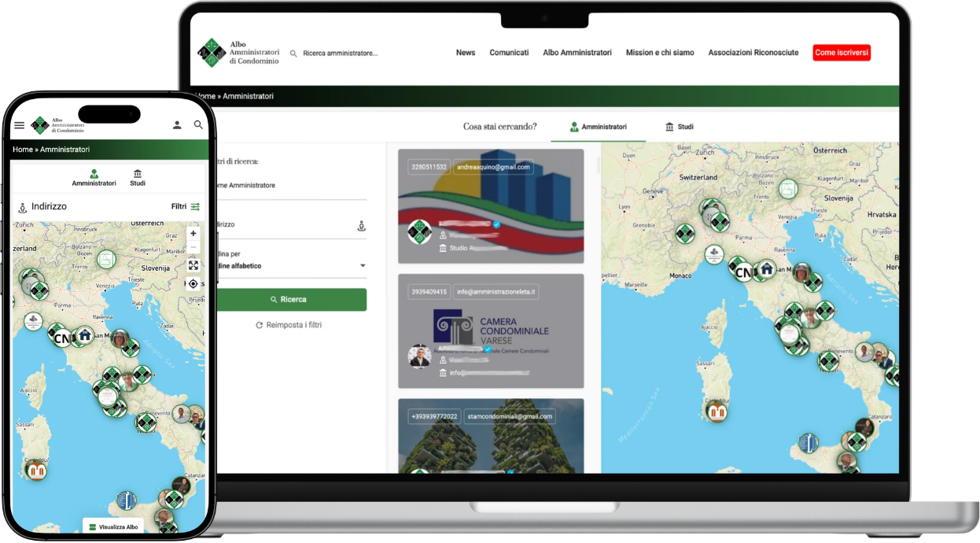Select the Amministratori tab on the phone

[x=94, y=178]
